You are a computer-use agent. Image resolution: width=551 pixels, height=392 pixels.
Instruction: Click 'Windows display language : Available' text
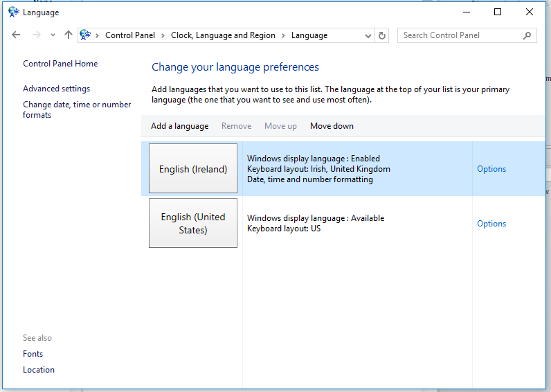tap(316, 218)
